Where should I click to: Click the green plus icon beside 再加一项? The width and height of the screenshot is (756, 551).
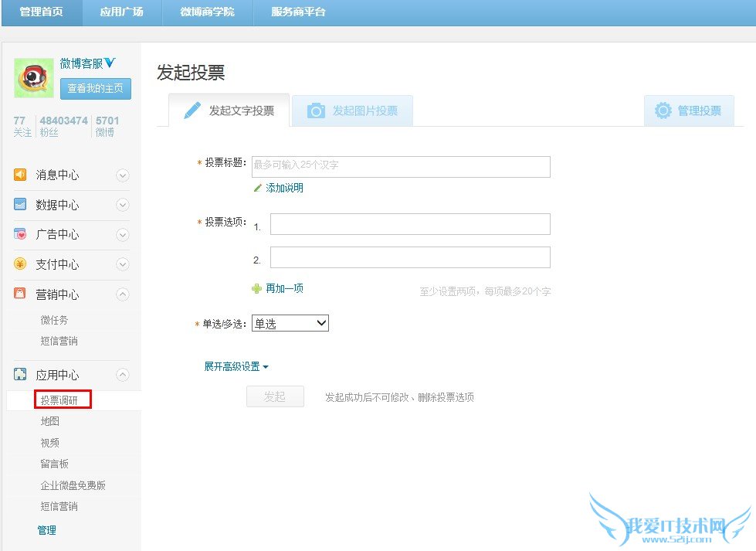(x=257, y=288)
